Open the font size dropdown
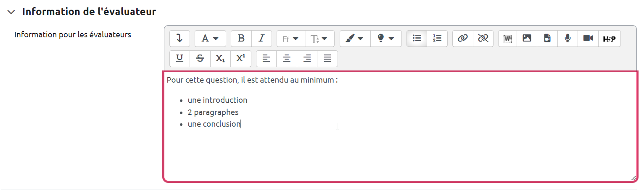This screenshot has width=644, height=190. (319, 39)
